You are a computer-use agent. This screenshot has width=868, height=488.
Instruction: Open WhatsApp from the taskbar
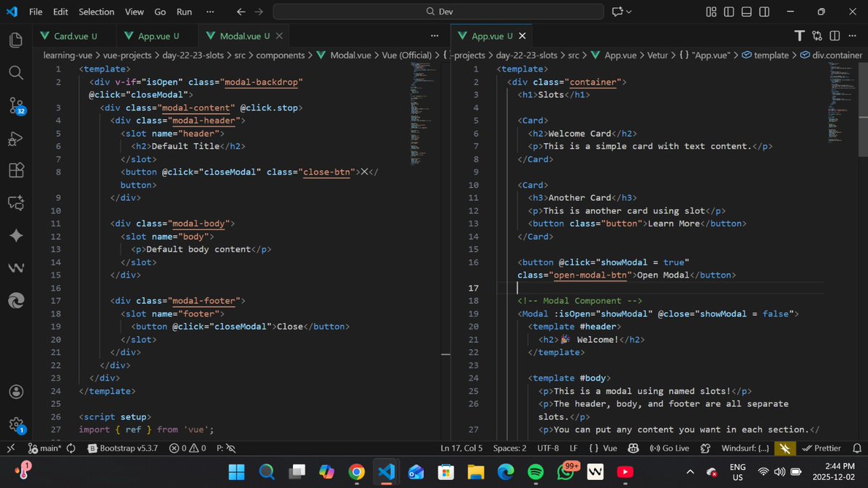[x=566, y=472]
